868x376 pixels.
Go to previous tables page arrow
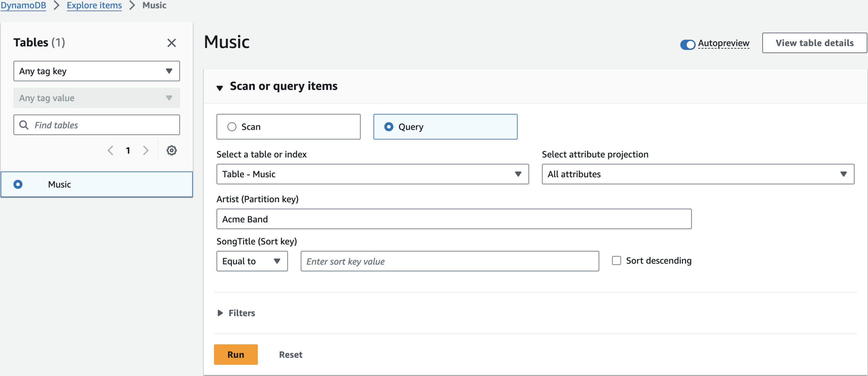coord(110,151)
